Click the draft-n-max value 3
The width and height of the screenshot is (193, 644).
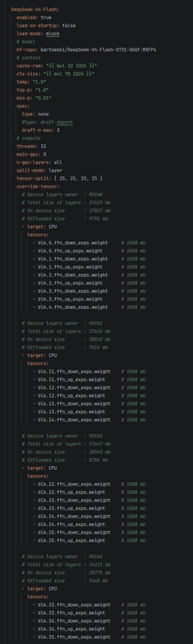tap(58, 130)
